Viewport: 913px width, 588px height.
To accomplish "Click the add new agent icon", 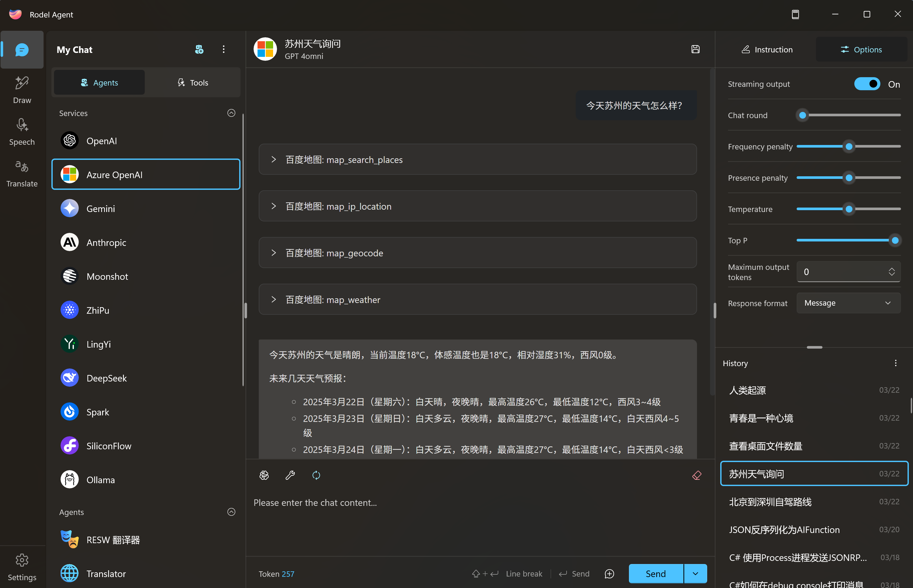I will (x=199, y=49).
